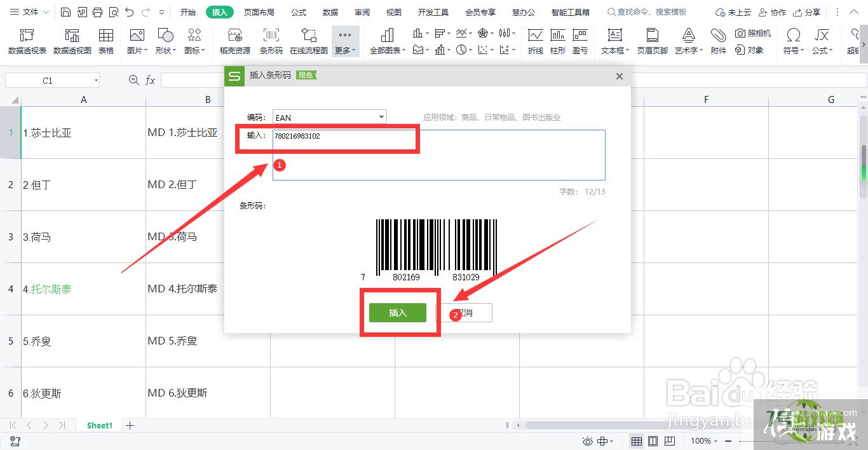Click the 协作 collaboration button

771,12
